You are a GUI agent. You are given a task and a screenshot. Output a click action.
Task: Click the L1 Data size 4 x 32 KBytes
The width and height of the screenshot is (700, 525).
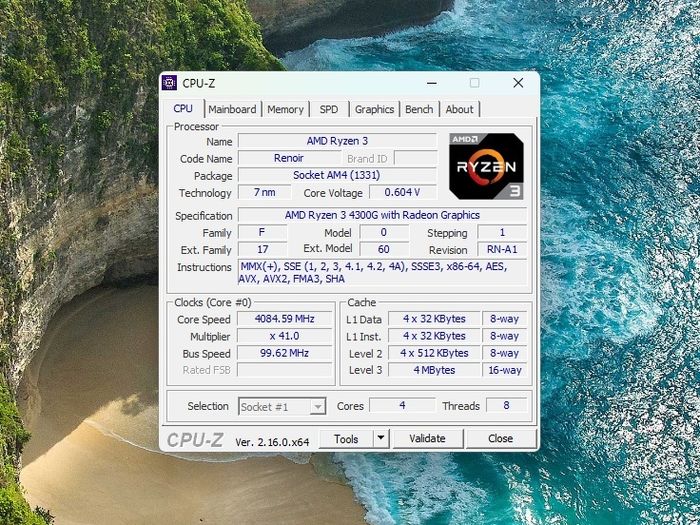[x=434, y=319]
